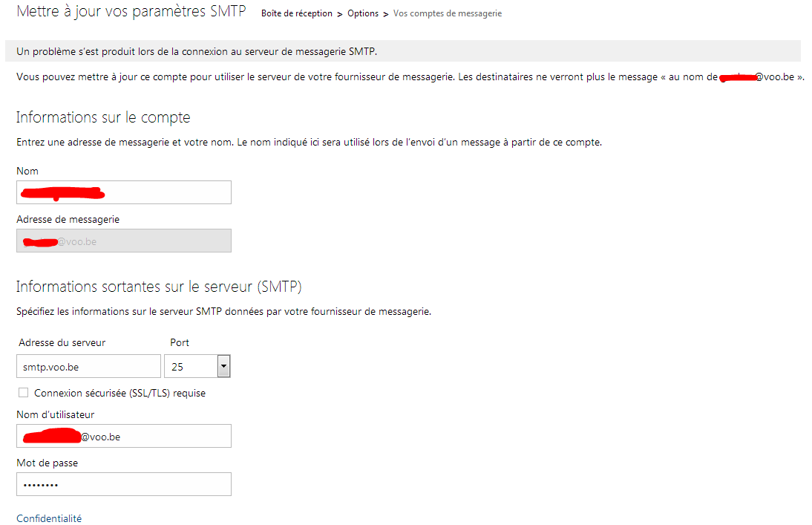Click the Adresse du serveur label
The width and height of the screenshot is (812, 525).
[x=61, y=342]
